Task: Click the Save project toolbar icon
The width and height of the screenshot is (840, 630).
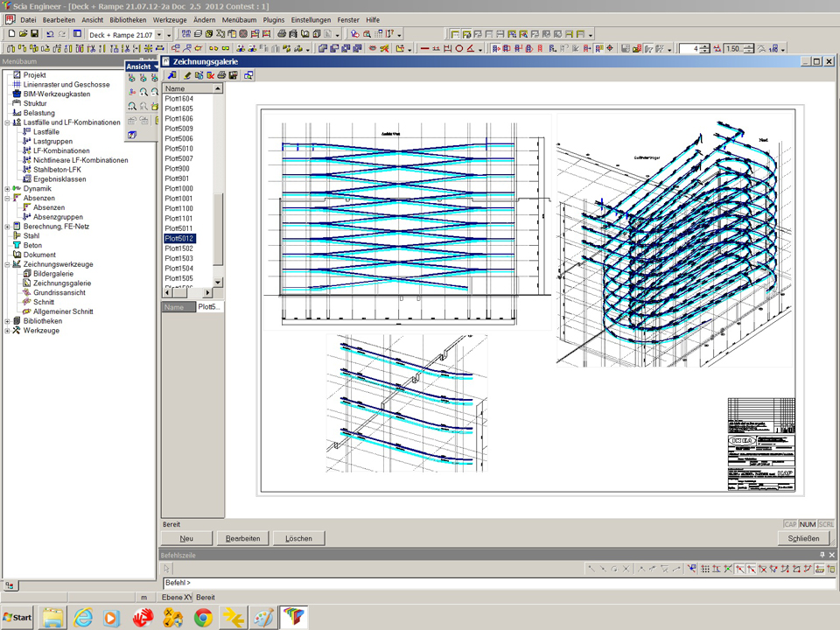Action: pos(34,34)
